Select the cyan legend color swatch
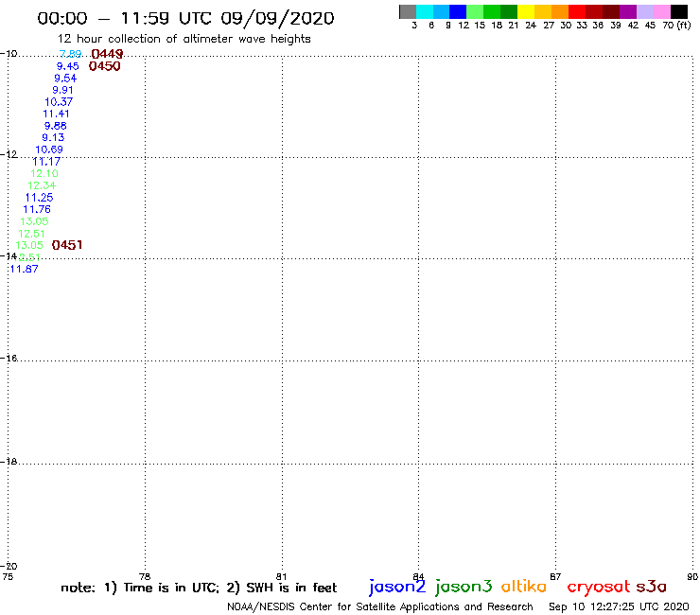 tap(424, 11)
